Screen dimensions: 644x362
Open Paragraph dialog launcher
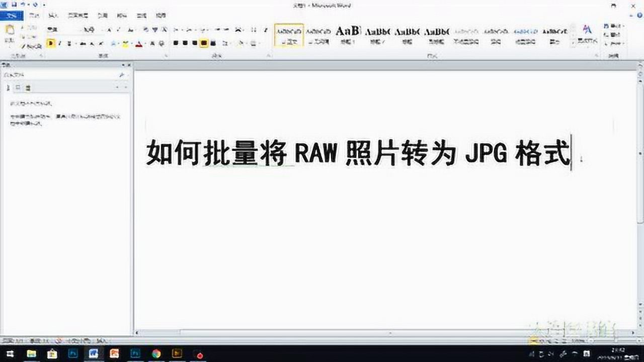tap(268, 56)
